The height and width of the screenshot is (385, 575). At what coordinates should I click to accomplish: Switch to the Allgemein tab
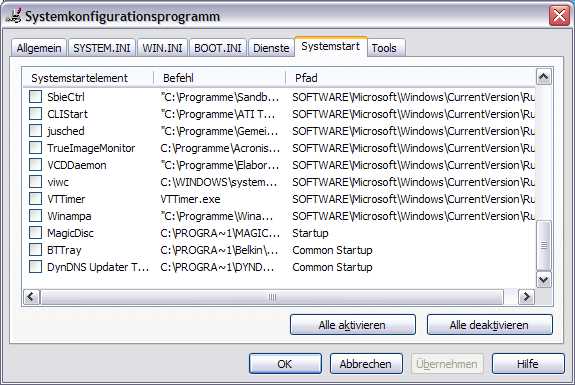pos(39,48)
